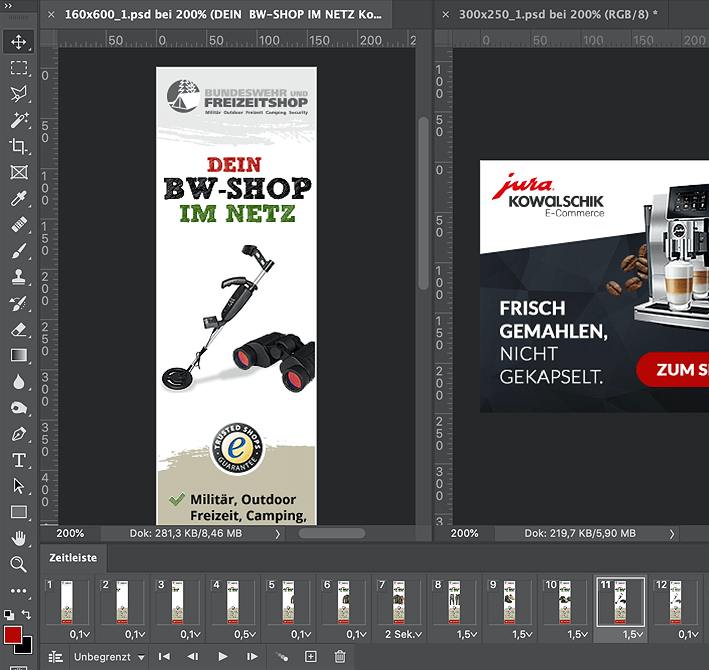Play the frame animation
The width and height of the screenshot is (709, 670).
point(222,656)
